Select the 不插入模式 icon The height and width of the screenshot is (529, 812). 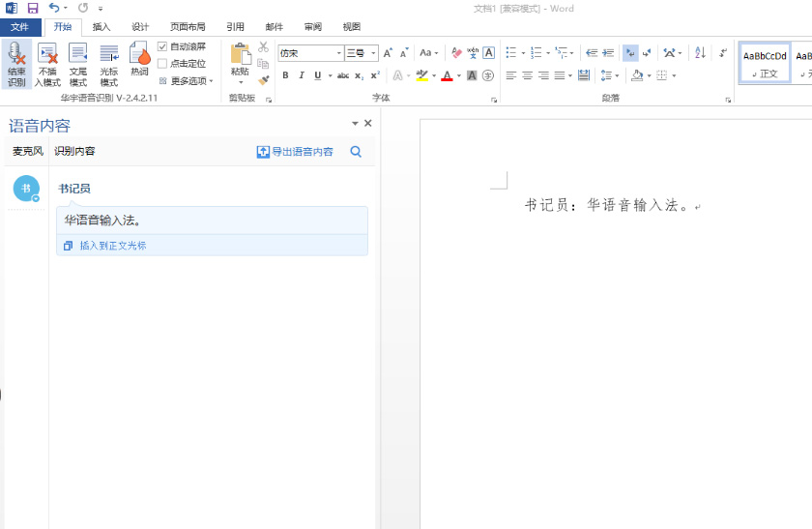click(x=47, y=64)
